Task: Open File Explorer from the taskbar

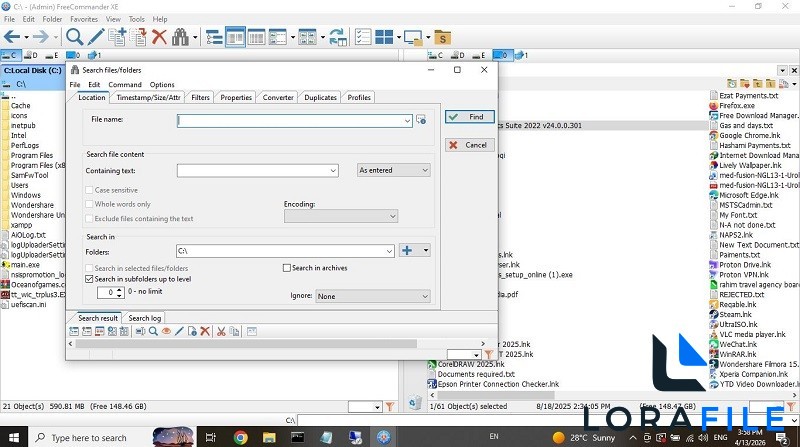Action: [x=269, y=437]
